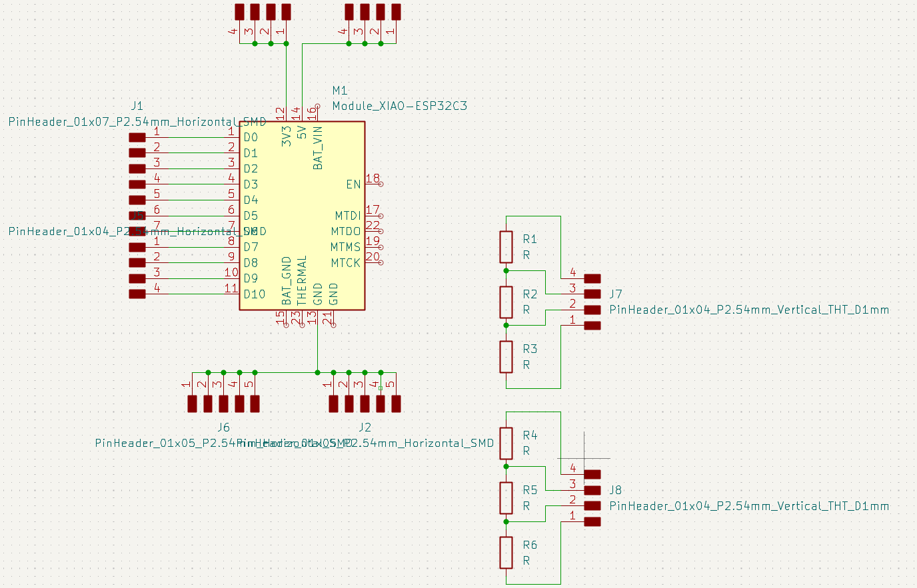This screenshot has height=588, width=917.
Task: Click J8's PinHeader_01x04 Vertical_THT value text
Action: 749,505
